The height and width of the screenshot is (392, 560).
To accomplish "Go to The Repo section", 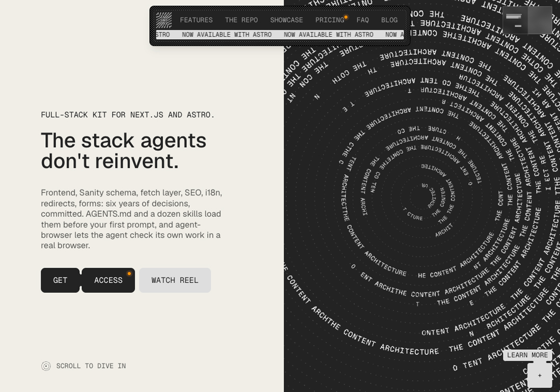I will pos(241,20).
